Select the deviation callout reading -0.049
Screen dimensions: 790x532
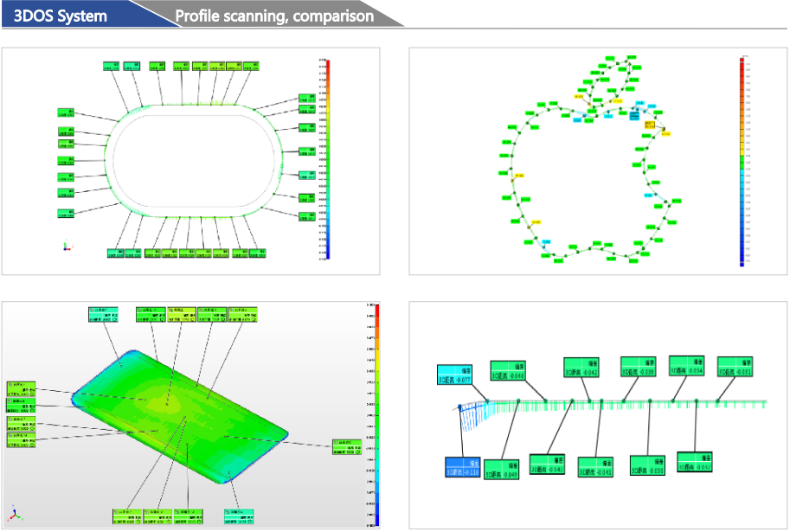(501, 470)
